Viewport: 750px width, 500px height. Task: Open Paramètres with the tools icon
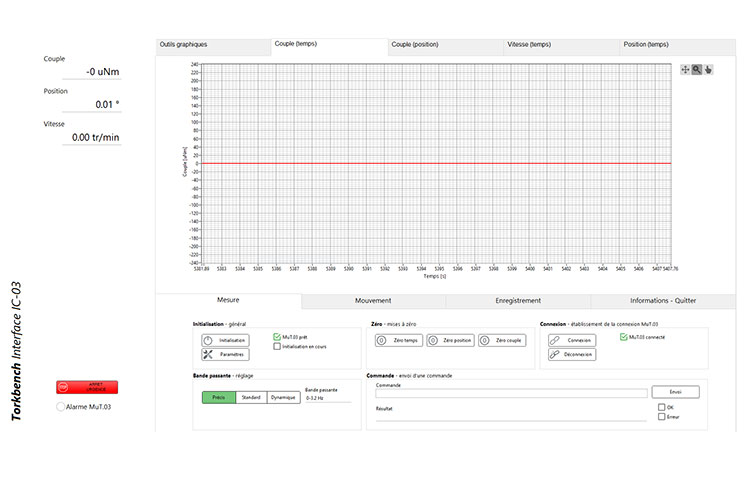pos(225,355)
